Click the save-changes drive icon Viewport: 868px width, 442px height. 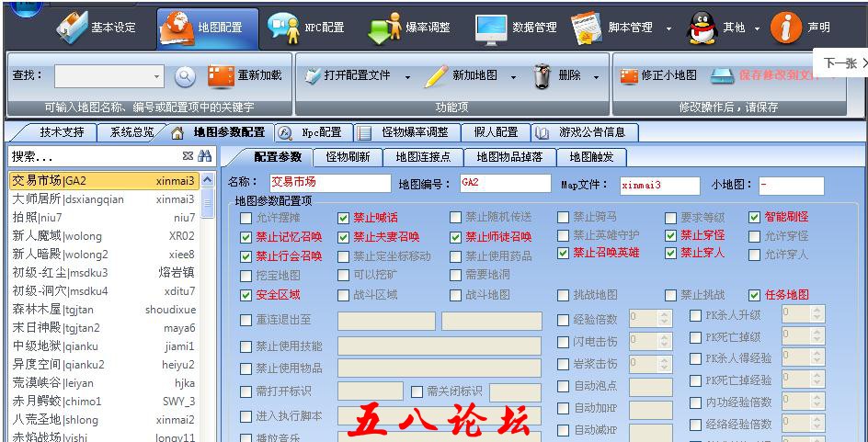tap(722, 76)
